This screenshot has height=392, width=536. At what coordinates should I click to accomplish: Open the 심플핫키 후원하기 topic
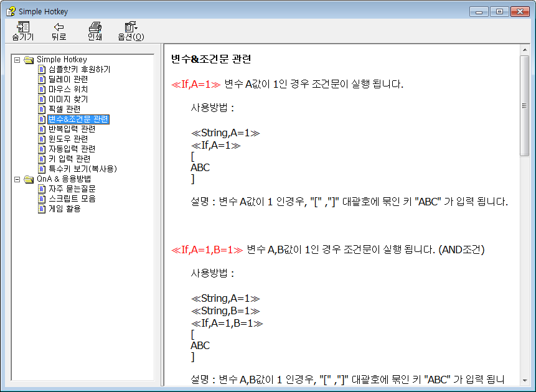(79, 69)
